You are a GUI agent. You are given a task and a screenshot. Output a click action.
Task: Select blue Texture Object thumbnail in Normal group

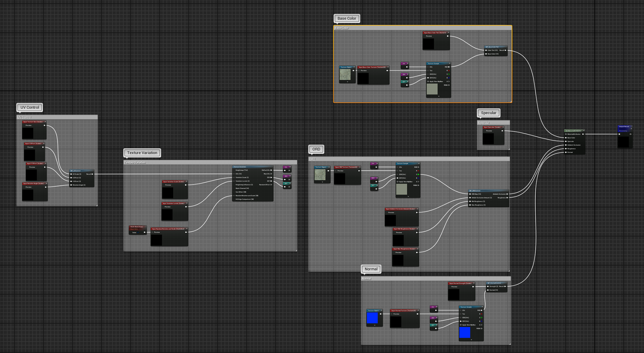point(372,318)
